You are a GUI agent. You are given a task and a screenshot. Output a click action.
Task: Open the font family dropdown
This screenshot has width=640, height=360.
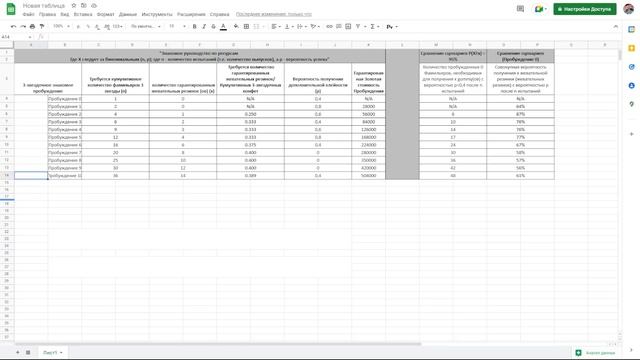[x=146, y=27]
